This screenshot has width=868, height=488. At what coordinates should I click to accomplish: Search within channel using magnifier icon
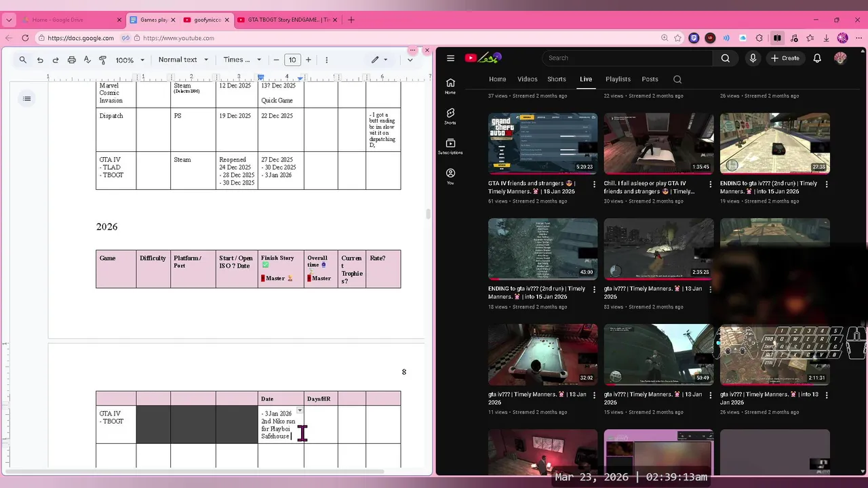pyautogui.click(x=677, y=79)
